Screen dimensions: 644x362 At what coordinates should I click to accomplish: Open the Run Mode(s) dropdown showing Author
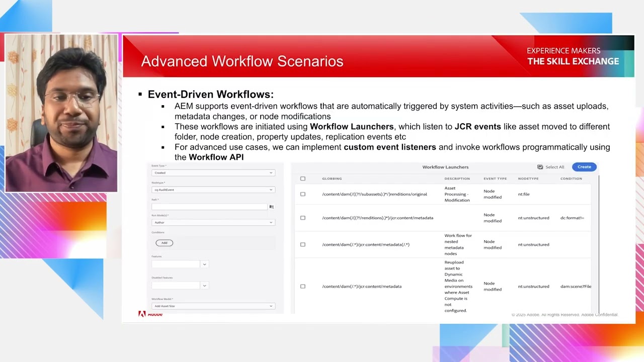coord(213,222)
